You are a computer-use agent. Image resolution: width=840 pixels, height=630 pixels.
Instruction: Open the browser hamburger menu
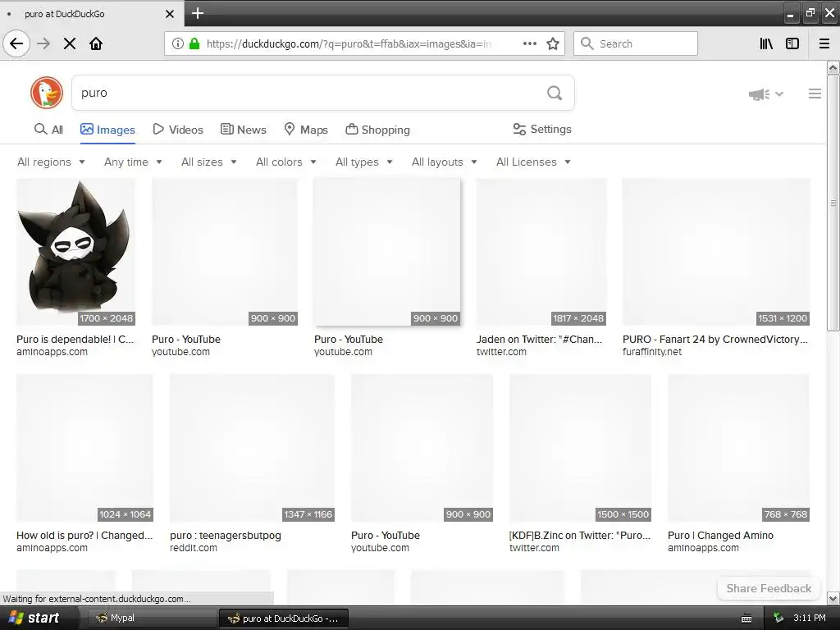click(x=824, y=43)
